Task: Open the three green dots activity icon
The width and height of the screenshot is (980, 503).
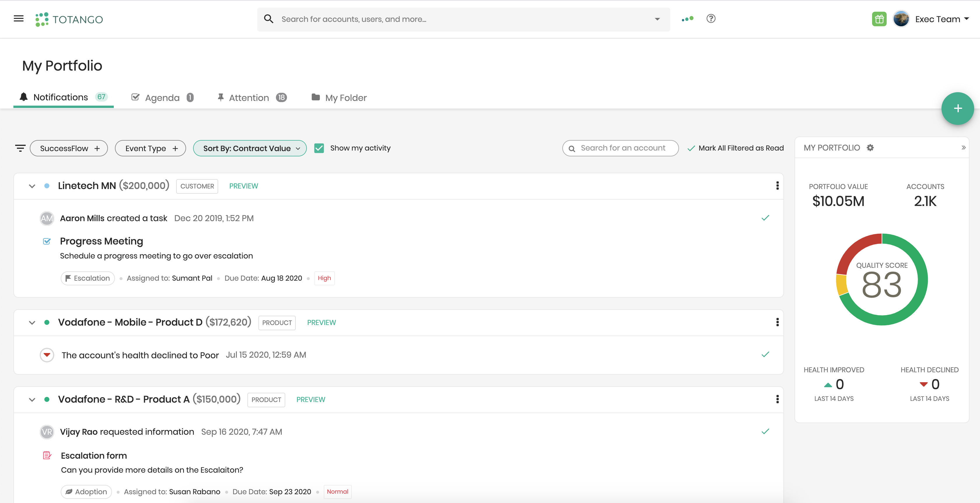Action: click(687, 19)
